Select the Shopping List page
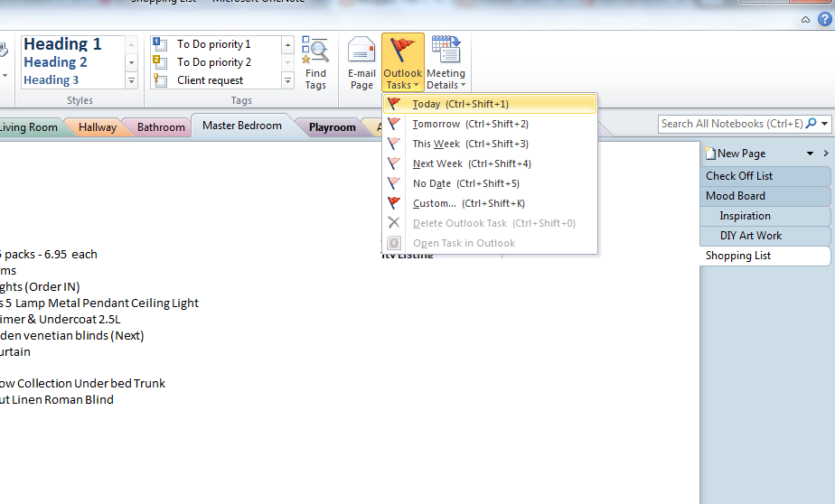Image resolution: width=835 pixels, height=504 pixels. point(765,256)
